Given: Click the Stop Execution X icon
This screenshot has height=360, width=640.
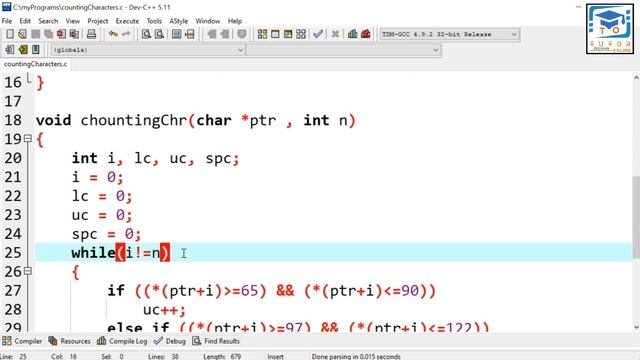Looking at the screenshot, I should pos(335,34).
